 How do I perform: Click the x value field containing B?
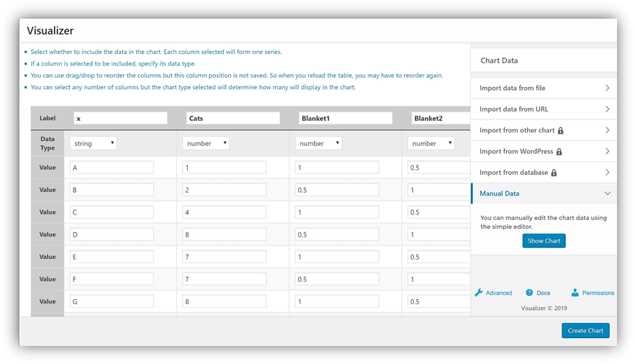click(112, 190)
